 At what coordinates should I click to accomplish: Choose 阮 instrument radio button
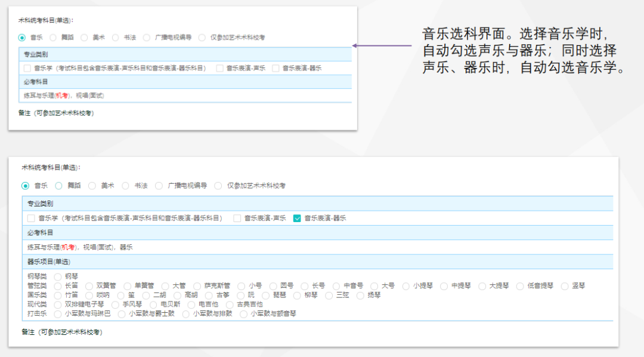pyautogui.click(x=240, y=296)
